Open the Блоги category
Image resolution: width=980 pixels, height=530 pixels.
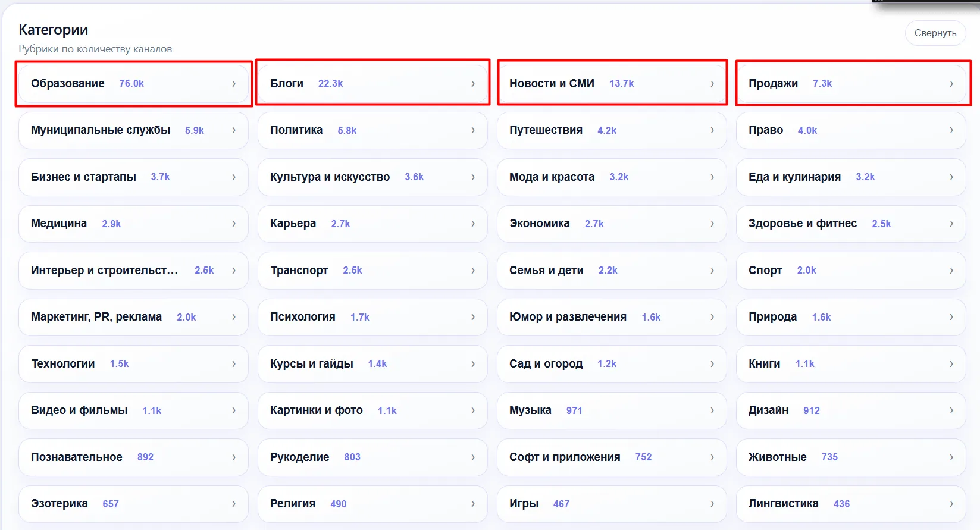(x=372, y=84)
